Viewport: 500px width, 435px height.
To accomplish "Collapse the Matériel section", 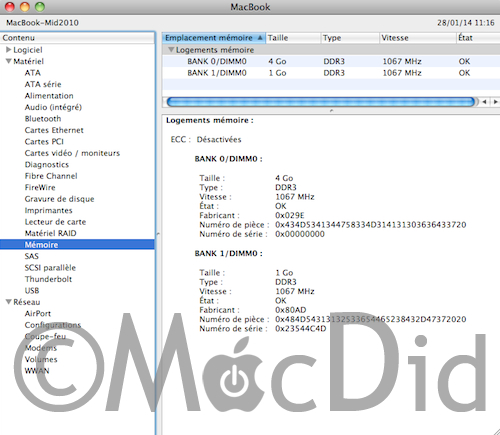I will 9,61.
